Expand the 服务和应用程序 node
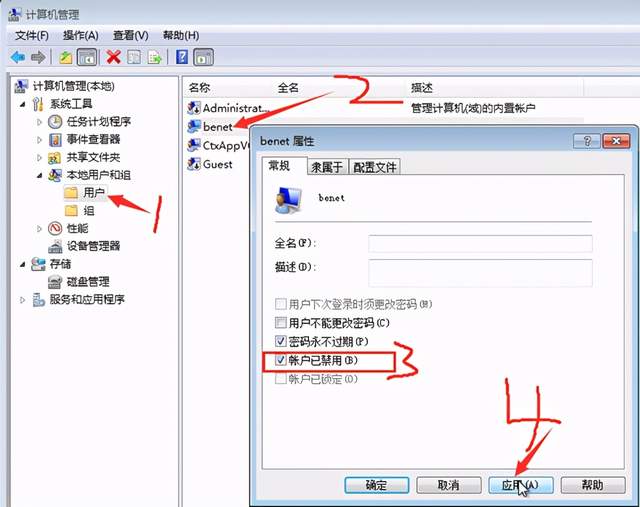This screenshot has width=640, height=507. pos(22,300)
